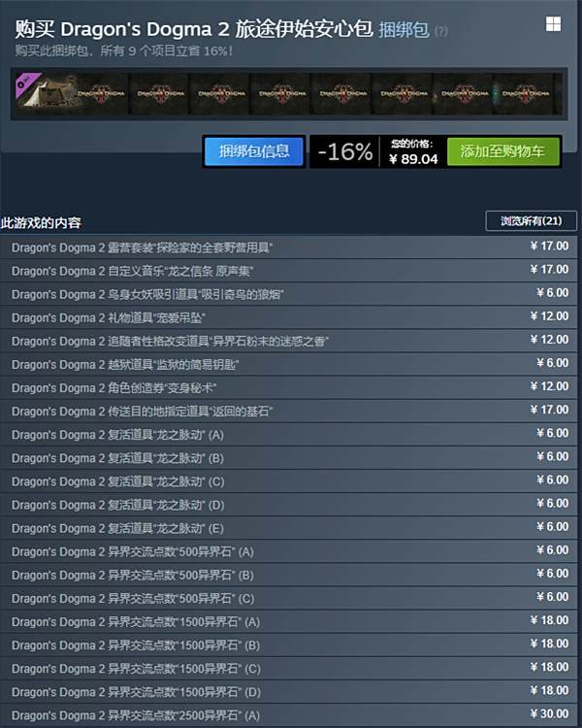Select 复活道具 龙之脉动 (A) row
This screenshot has height=728, width=582.
click(x=288, y=434)
